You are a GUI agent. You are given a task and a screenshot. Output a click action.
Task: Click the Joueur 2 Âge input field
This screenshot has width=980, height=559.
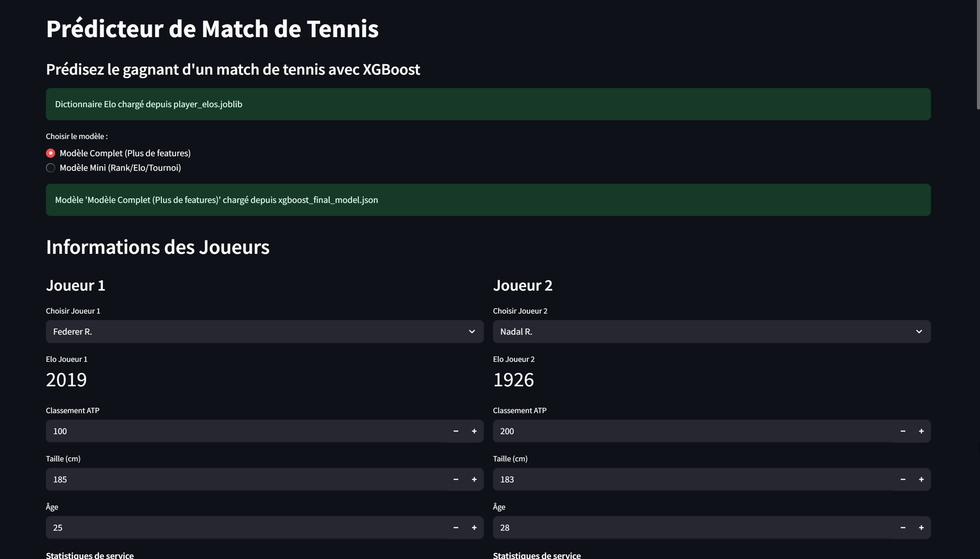click(x=693, y=528)
